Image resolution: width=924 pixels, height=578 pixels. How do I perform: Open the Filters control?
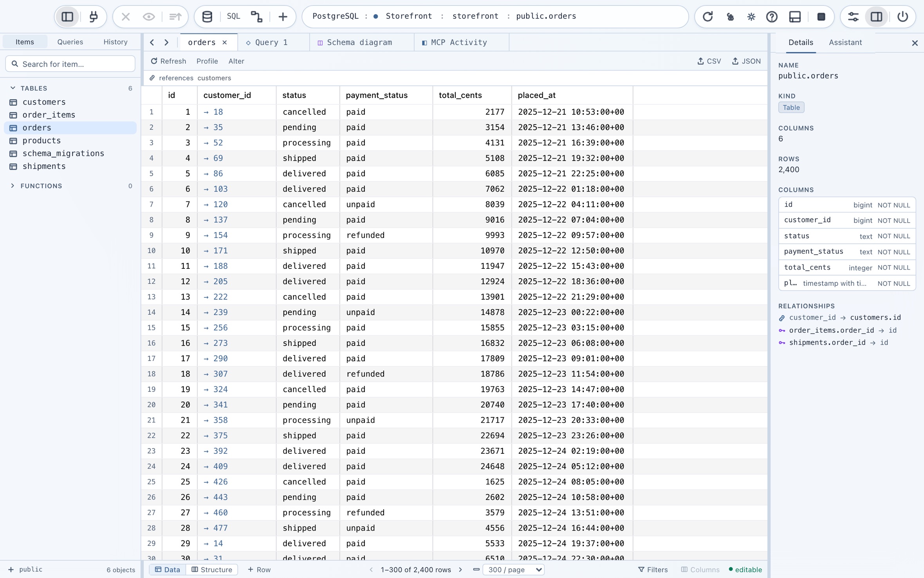(x=653, y=569)
